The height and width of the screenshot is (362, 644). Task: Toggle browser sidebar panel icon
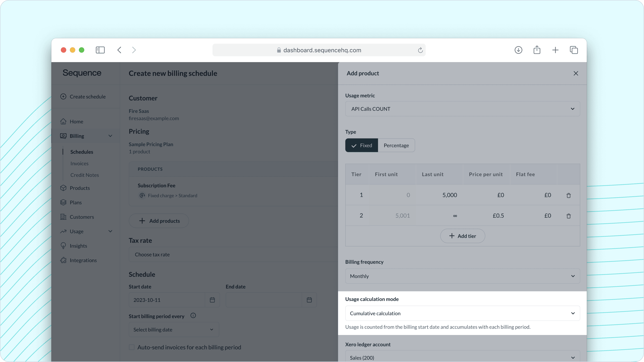point(100,50)
